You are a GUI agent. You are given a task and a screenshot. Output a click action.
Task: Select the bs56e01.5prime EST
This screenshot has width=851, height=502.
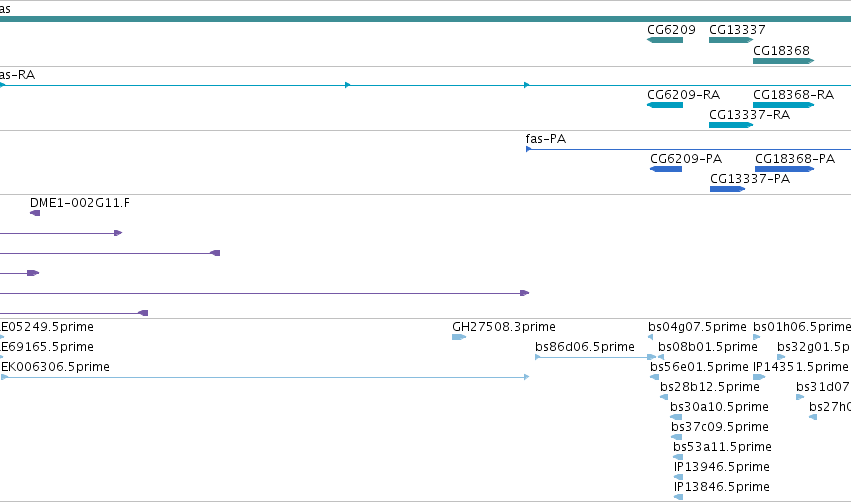pyautogui.click(x=655, y=377)
